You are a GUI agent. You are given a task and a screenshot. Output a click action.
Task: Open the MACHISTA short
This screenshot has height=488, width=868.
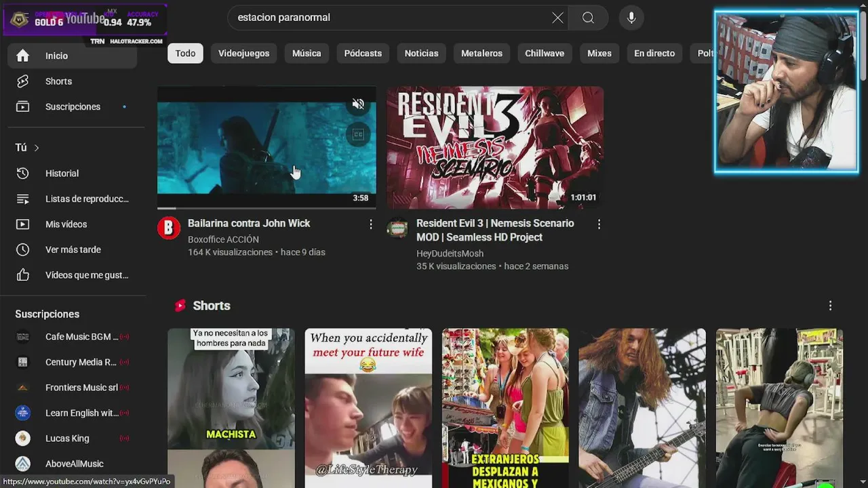[x=231, y=408]
